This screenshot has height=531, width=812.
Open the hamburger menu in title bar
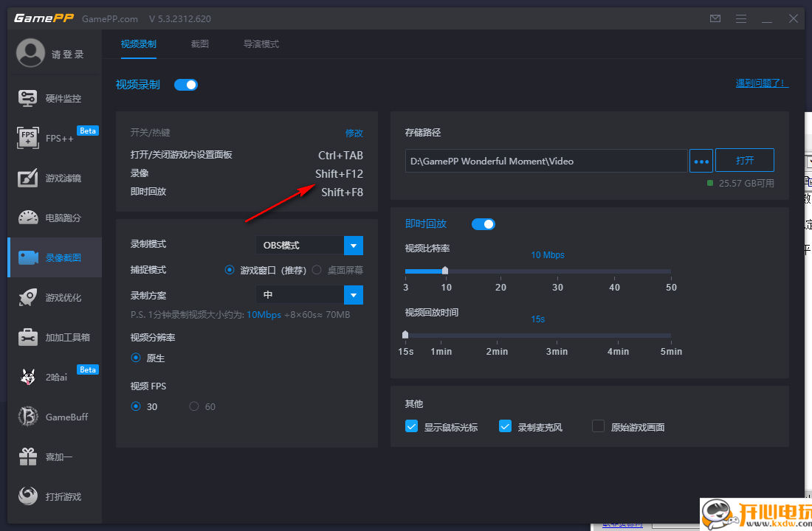(x=741, y=18)
